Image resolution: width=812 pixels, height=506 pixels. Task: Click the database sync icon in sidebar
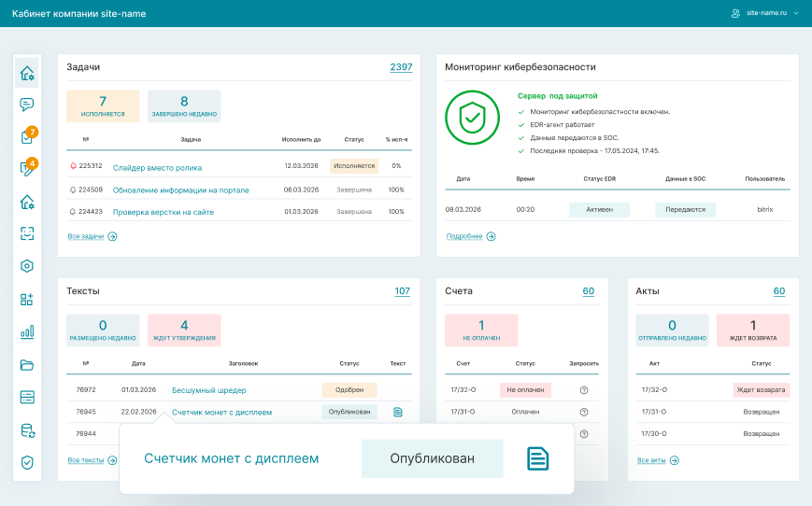coord(27,429)
